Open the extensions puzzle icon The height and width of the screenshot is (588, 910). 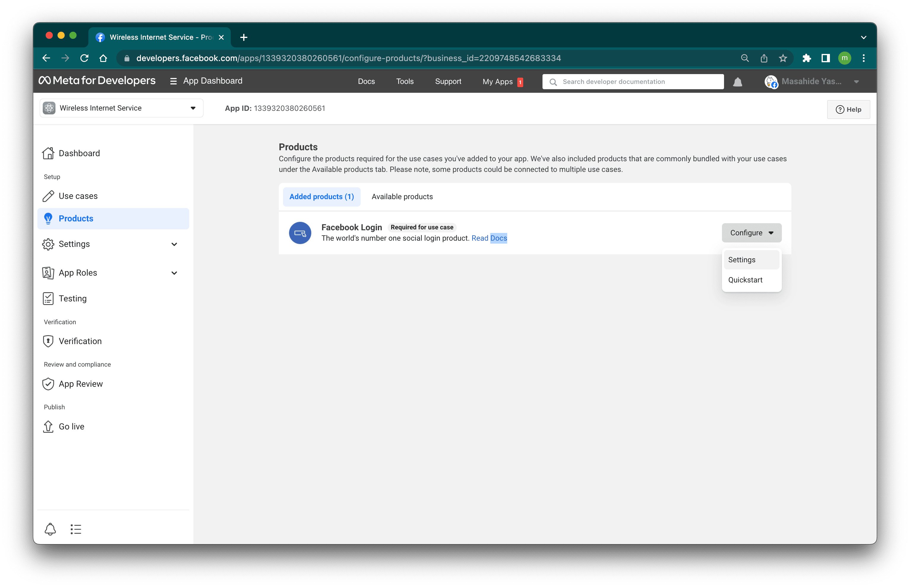pos(806,58)
